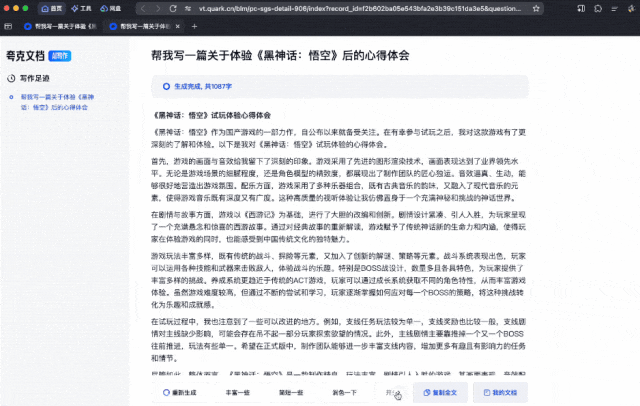Switch to the first 帮我写一篇关于体验 tab
This screenshot has width=640, height=406.
coord(60,27)
